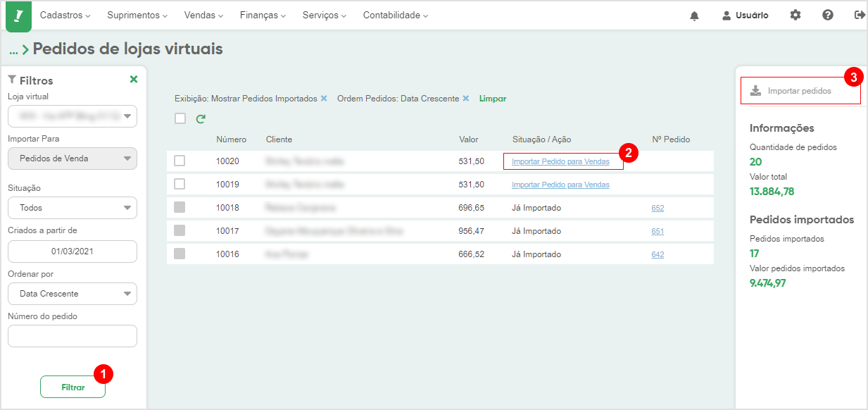
Task: Click the green app logo icon
Action: tap(18, 15)
